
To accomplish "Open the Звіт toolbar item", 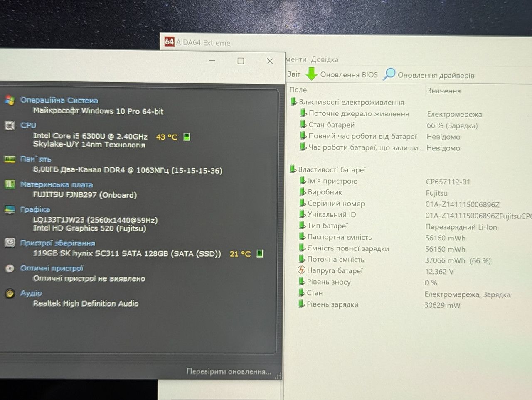I will coord(294,74).
